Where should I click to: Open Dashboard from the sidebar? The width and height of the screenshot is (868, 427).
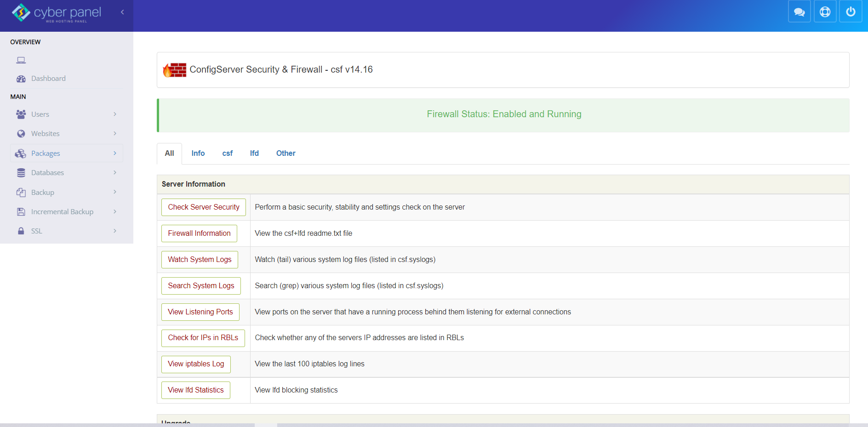point(48,79)
